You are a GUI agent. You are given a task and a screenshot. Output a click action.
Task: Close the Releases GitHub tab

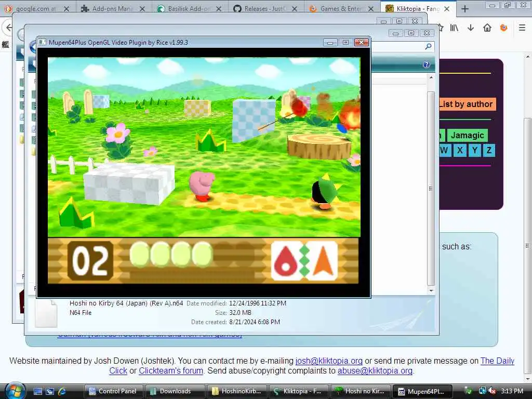(x=295, y=9)
